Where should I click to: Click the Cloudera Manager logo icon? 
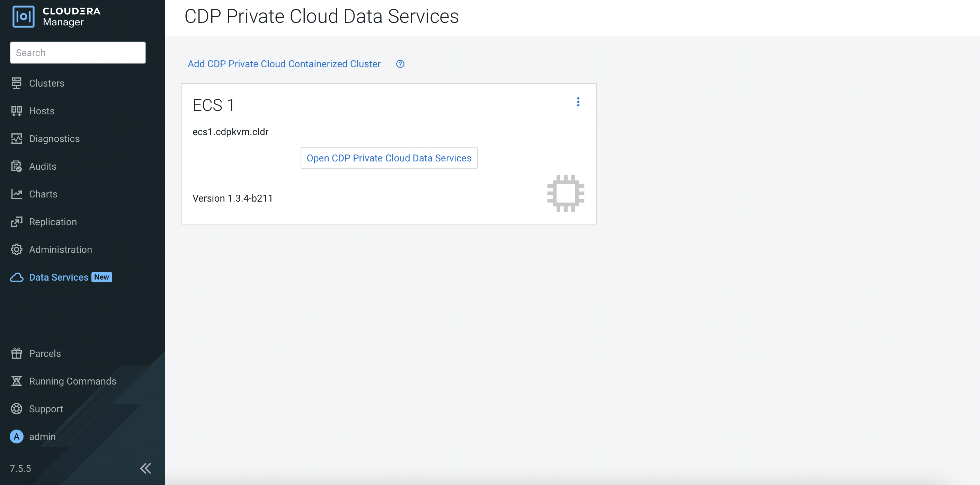click(x=23, y=17)
